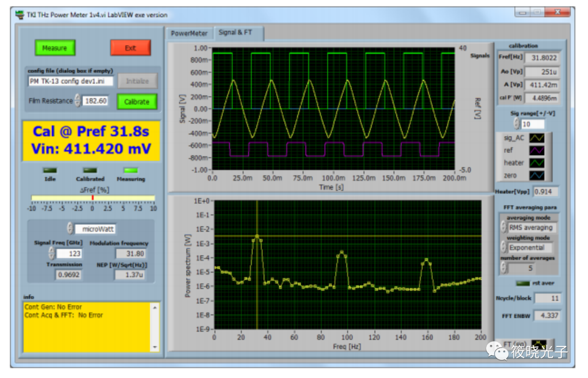Click the FFT ENBW value 4.337
This screenshot has width=588, height=378.
[x=548, y=315]
